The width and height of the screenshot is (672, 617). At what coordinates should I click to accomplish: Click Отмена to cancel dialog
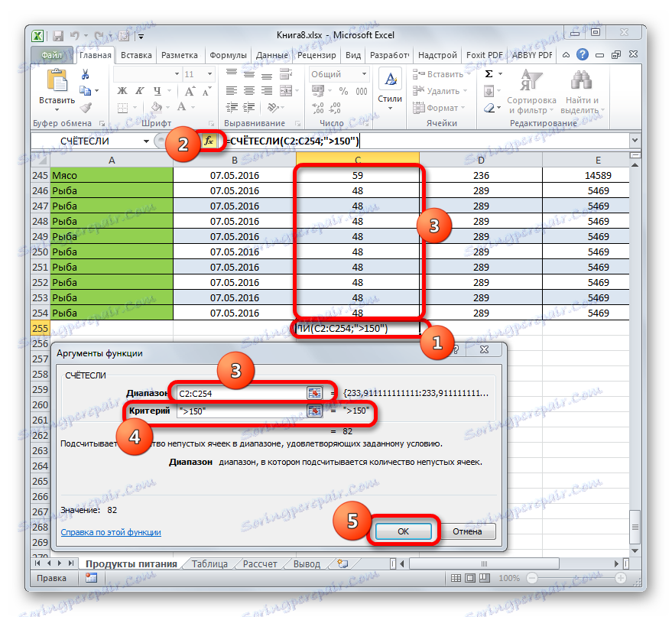[x=467, y=531]
